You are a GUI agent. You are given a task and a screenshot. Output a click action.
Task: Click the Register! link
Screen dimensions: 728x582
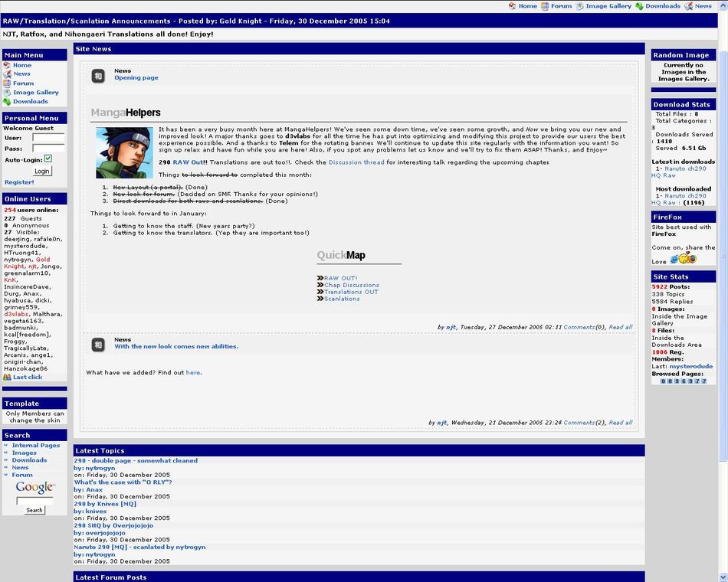[19, 182]
